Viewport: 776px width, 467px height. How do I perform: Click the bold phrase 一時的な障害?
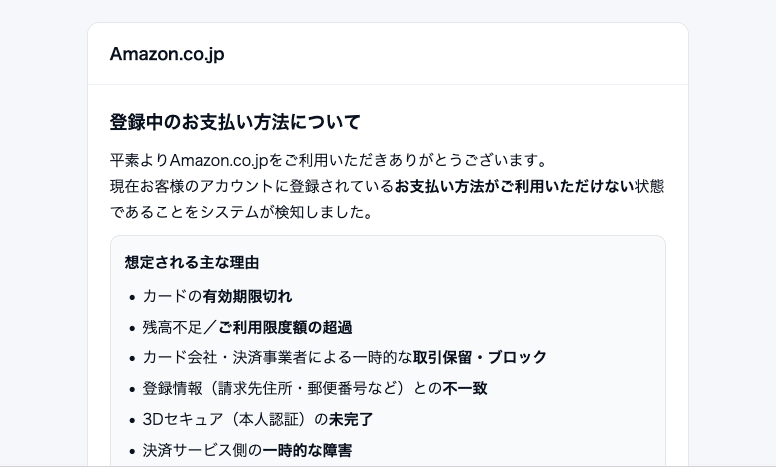pyautogui.click(x=307, y=450)
